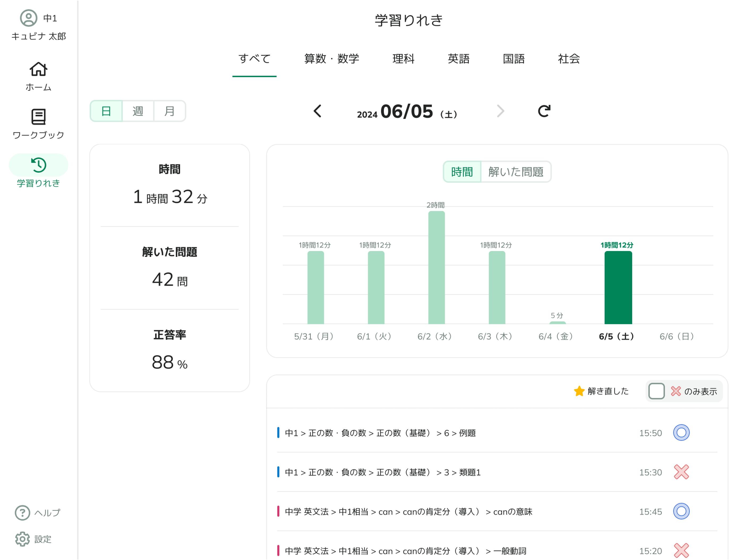Go to the previous day with the left chevron

tap(317, 111)
